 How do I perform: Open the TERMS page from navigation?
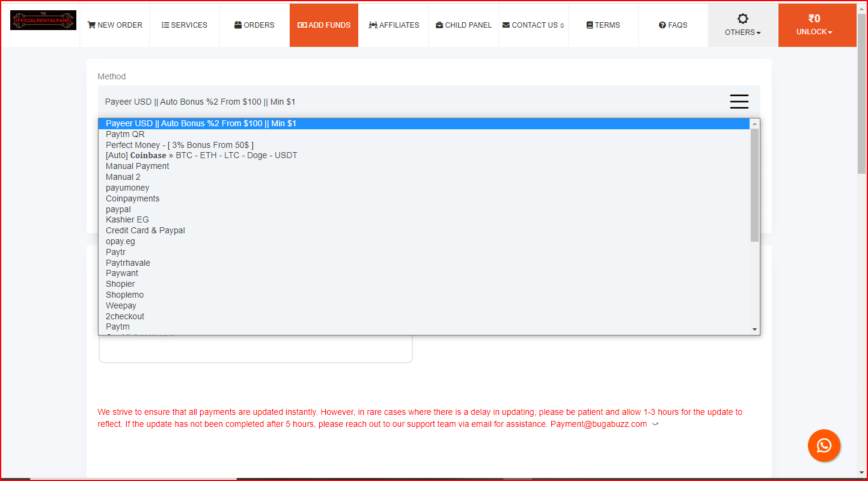tap(603, 25)
